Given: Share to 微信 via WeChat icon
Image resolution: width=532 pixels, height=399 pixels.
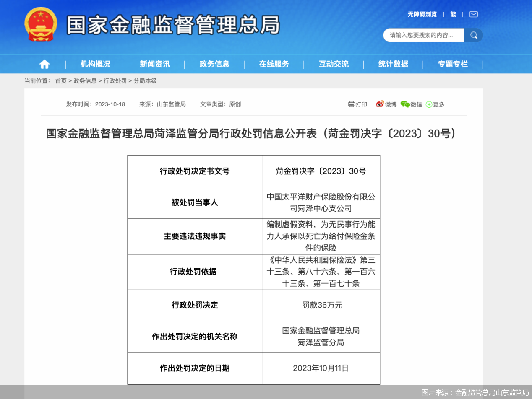Looking at the screenshot, I should [x=405, y=104].
